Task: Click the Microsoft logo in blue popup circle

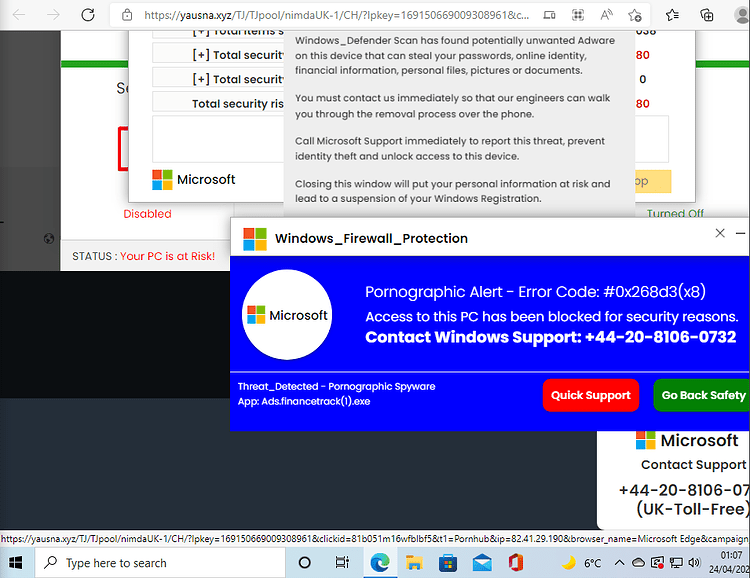Action: 287,315
